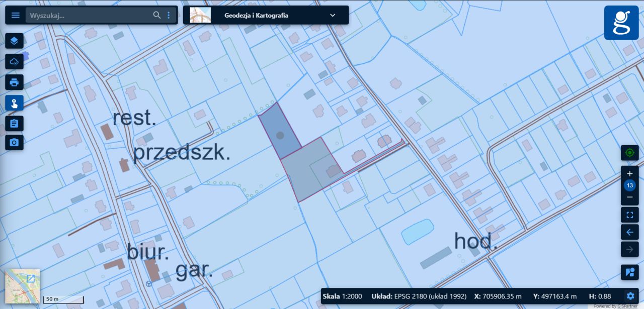Viewport: 644px width, 309px height.
Task: Open the clipboard reports tool
Action: (14, 123)
